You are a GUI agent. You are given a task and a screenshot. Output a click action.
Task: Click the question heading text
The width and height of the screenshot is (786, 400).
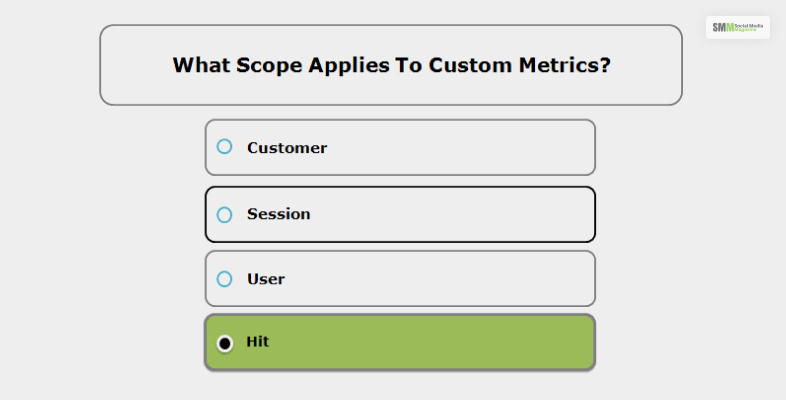392,65
